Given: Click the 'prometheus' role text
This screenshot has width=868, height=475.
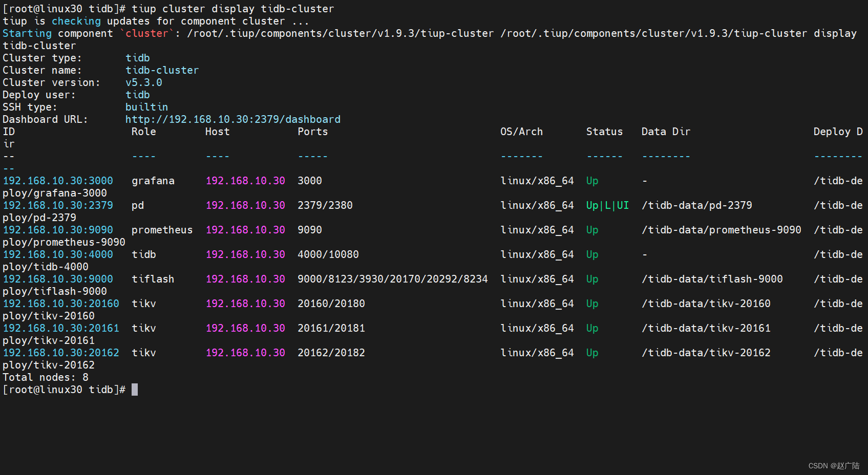Looking at the screenshot, I should click(x=162, y=230).
